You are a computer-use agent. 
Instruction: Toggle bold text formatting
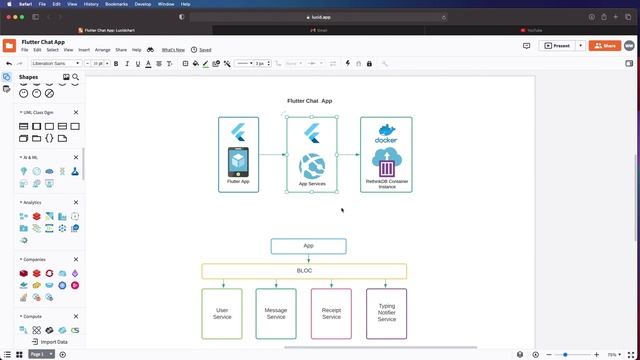point(116,64)
